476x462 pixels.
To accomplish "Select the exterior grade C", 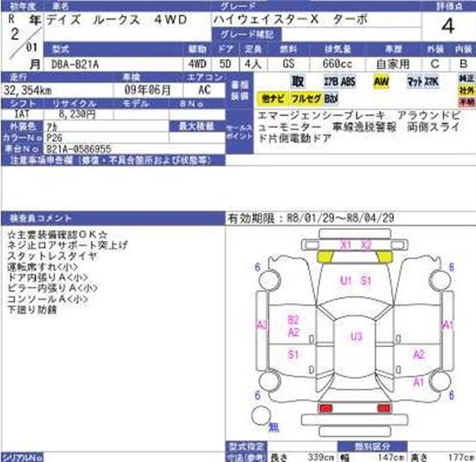I will [x=435, y=64].
